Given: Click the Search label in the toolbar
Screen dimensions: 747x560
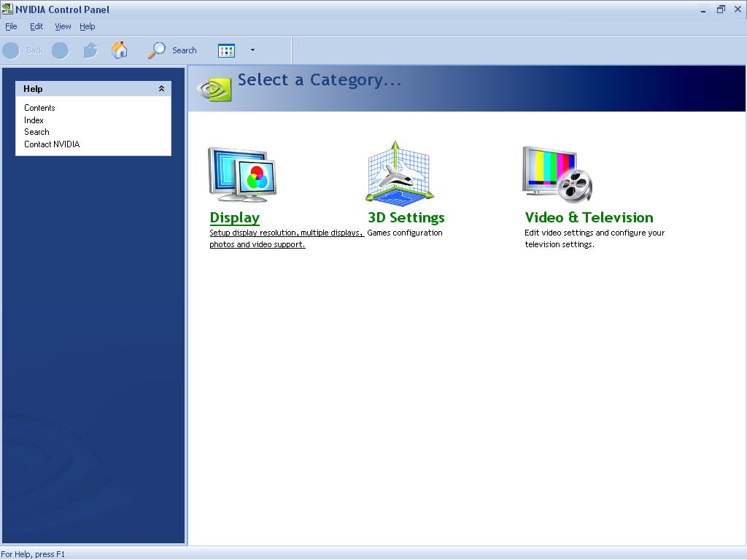Looking at the screenshot, I should tap(185, 50).
